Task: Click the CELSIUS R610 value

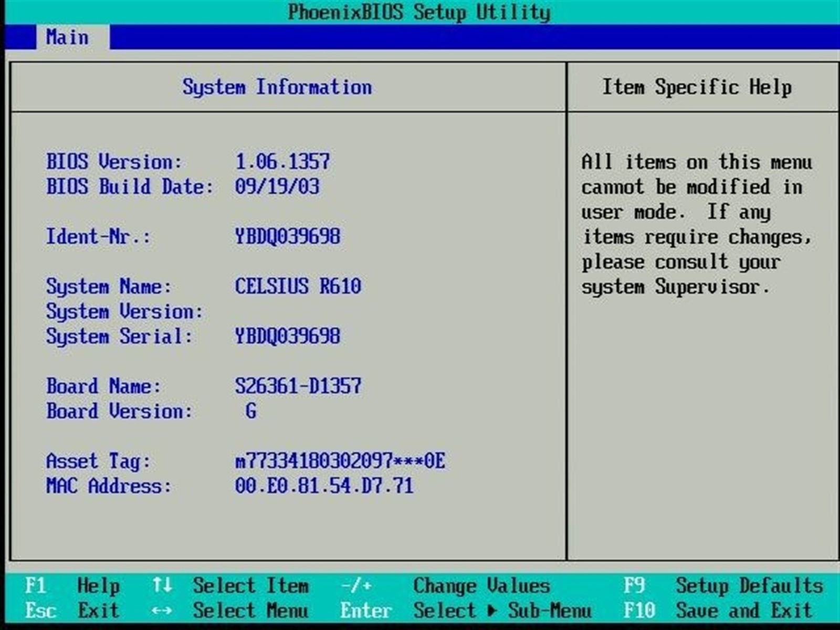Action: [298, 286]
